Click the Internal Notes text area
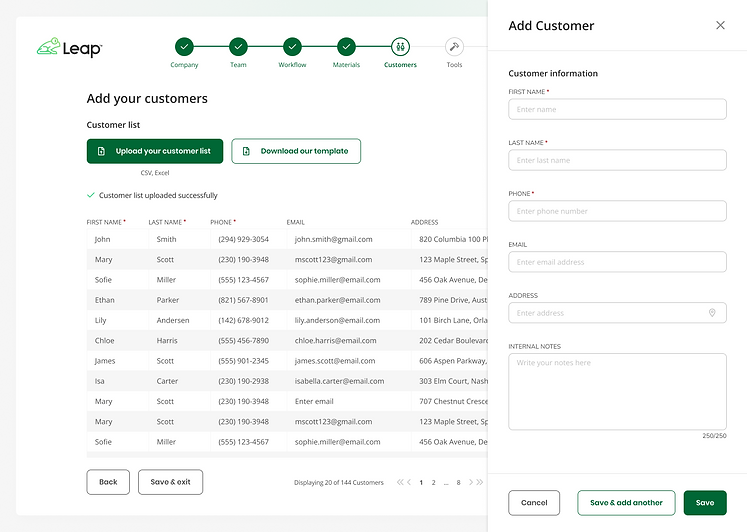This screenshot has width=747, height=532. click(x=617, y=391)
